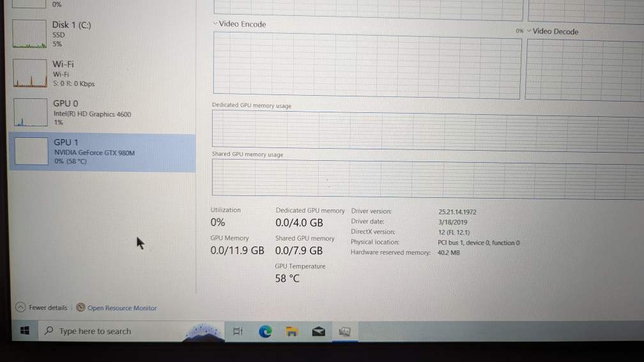Click Shared GPU memory 0.0/7.9 GB value
Viewport: 644px width, 362px height.
[x=298, y=250]
